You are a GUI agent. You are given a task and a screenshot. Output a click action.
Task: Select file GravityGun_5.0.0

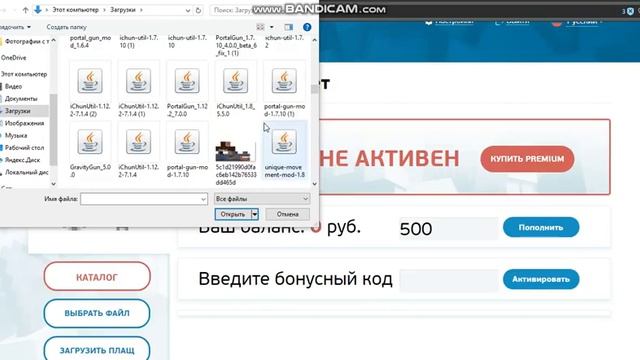[x=90, y=151]
